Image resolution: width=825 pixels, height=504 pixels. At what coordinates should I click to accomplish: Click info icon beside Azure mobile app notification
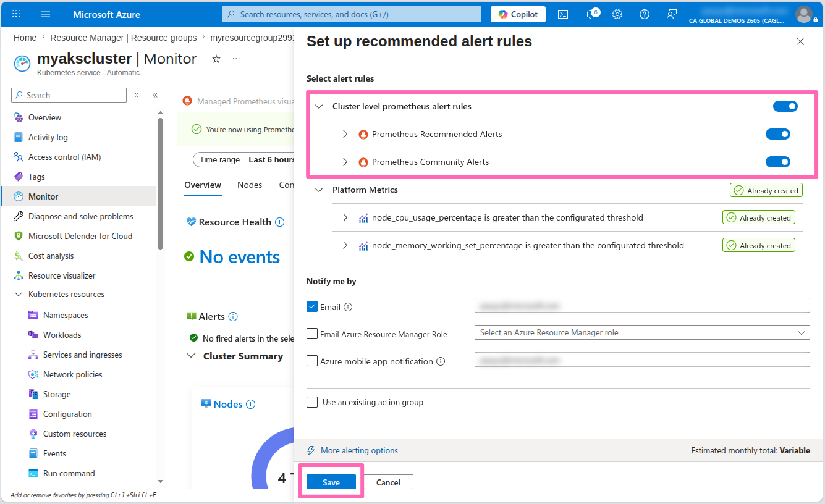pos(441,361)
